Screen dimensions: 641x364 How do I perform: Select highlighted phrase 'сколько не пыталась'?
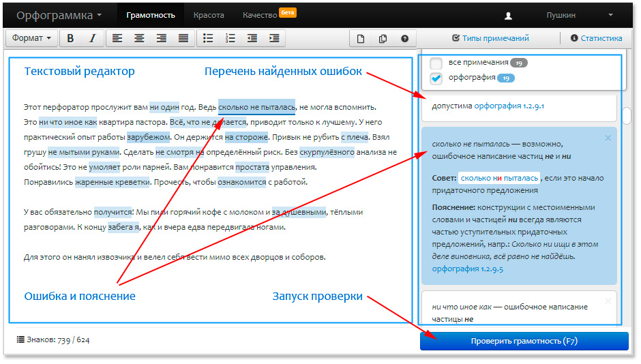256,107
